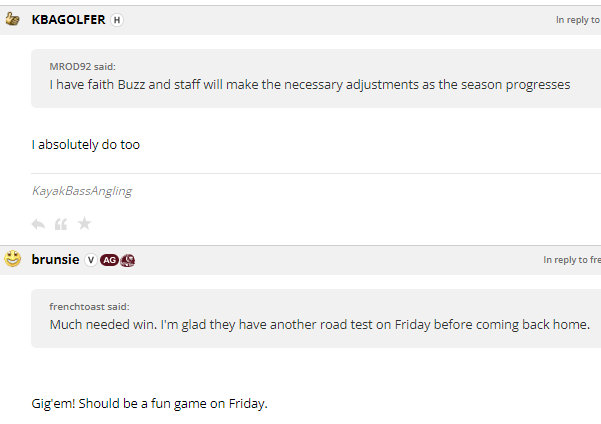Click "In reply to" link on brunsie's post

(572, 260)
